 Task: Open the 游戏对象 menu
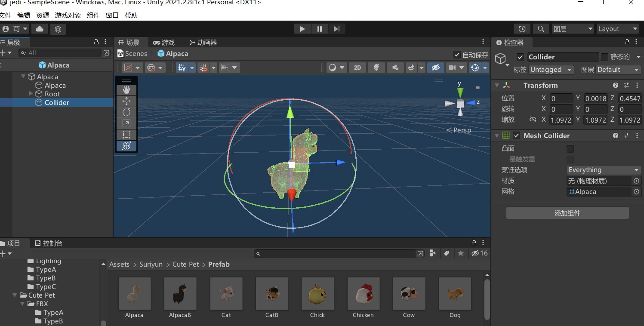68,15
